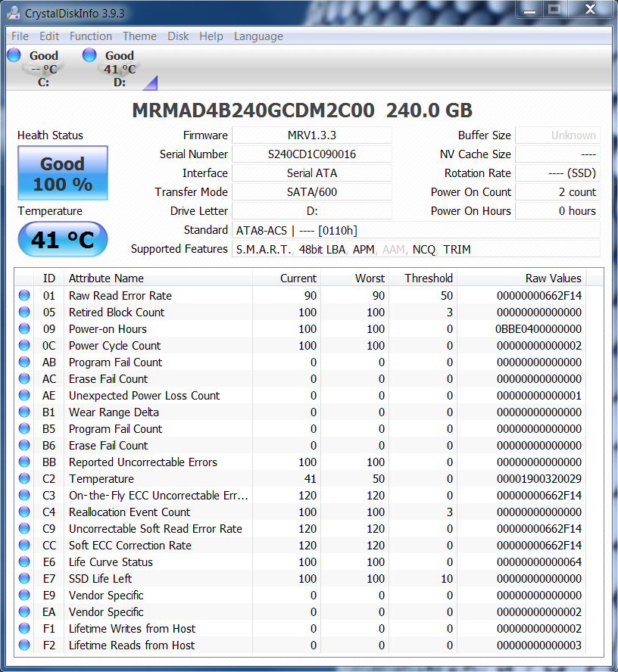Open the Function menu

pos(90,36)
